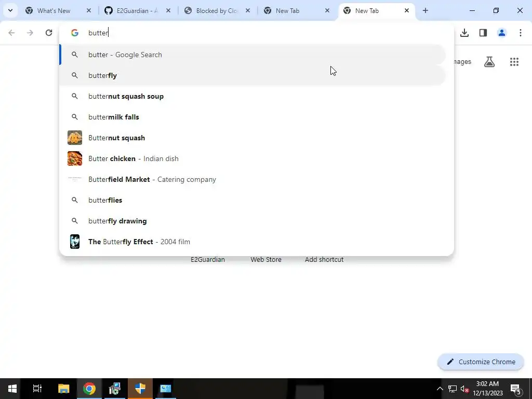Image resolution: width=532 pixels, height=399 pixels.
Task: Click Add shortcut
Action: [324, 260]
